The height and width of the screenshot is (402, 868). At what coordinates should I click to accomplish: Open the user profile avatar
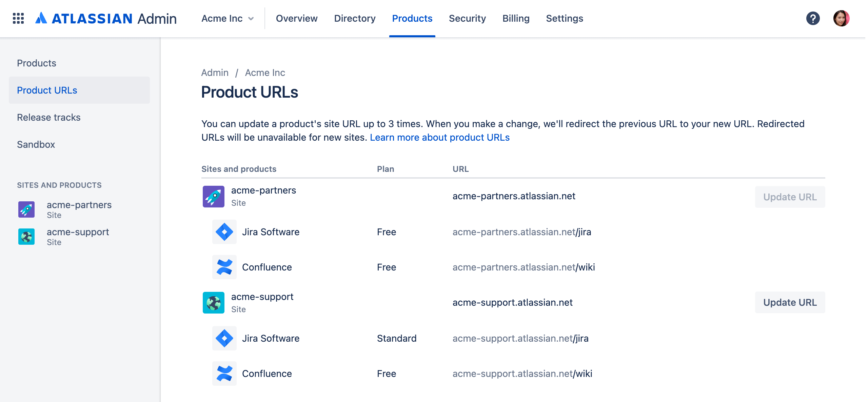pos(841,18)
